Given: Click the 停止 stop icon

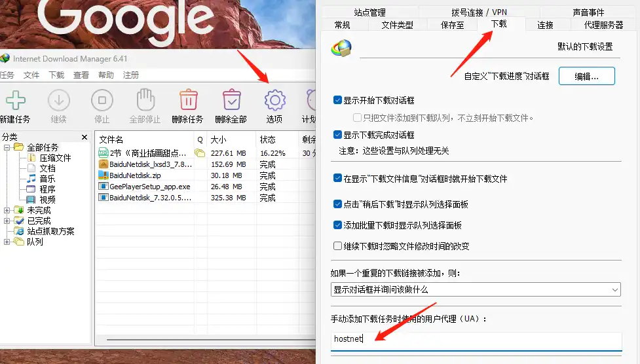Looking at the screenshot, I should click(x=102, y=100).
